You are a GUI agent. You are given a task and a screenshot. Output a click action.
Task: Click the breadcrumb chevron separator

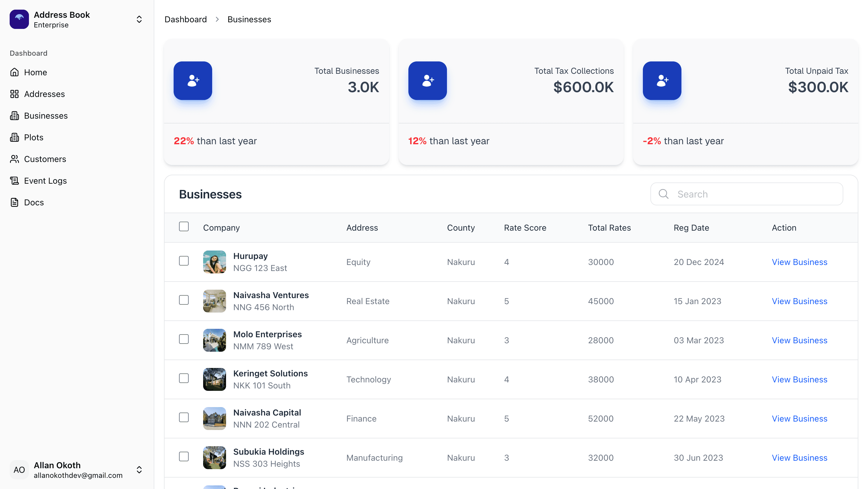point(217,20)
